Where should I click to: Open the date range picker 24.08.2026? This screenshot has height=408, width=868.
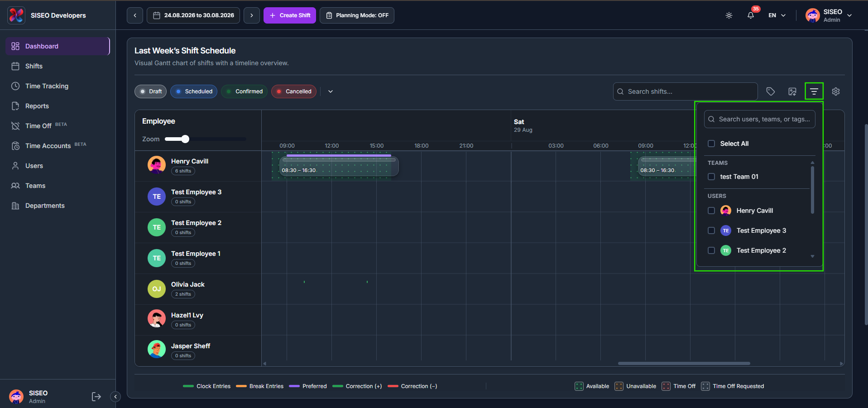[x=193, y=15]
